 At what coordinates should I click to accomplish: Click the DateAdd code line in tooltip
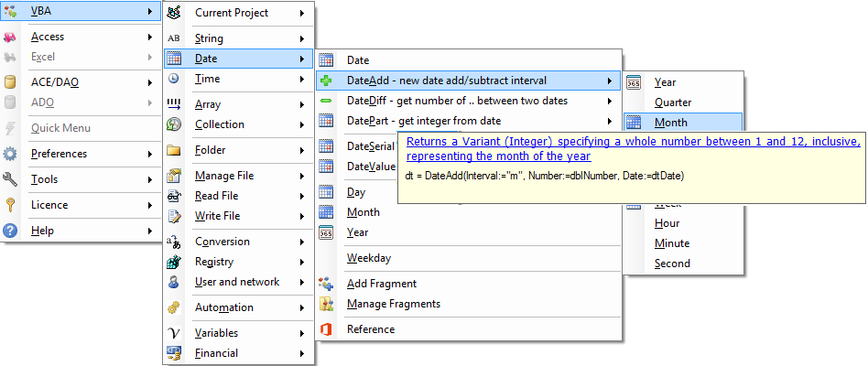coord(545,177)
